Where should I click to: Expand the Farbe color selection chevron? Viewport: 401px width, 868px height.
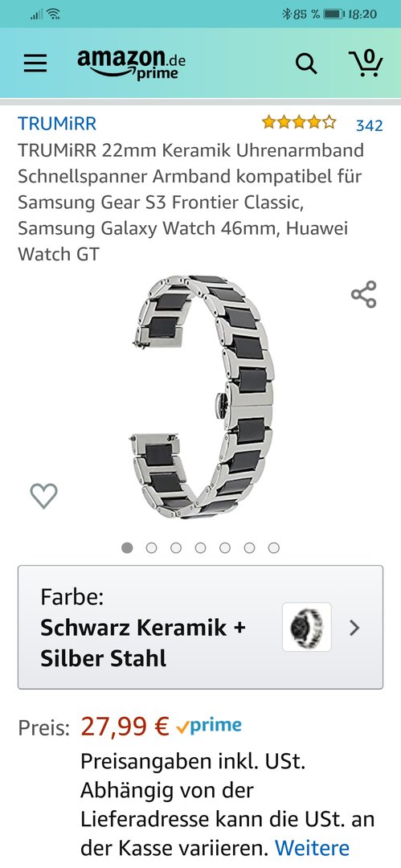tap(354, 627)
